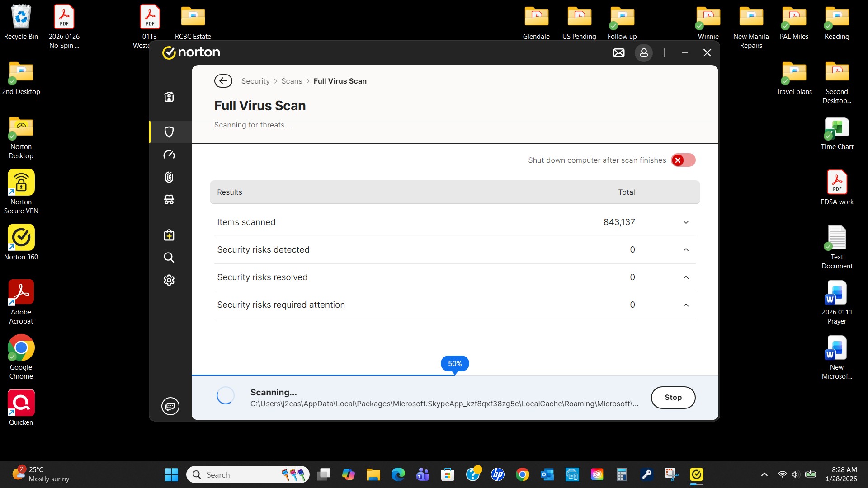The width and height of the screenshot is (868, 488).
Task: Collapse Security risks required attention row
Action: (x=686, y=305)
